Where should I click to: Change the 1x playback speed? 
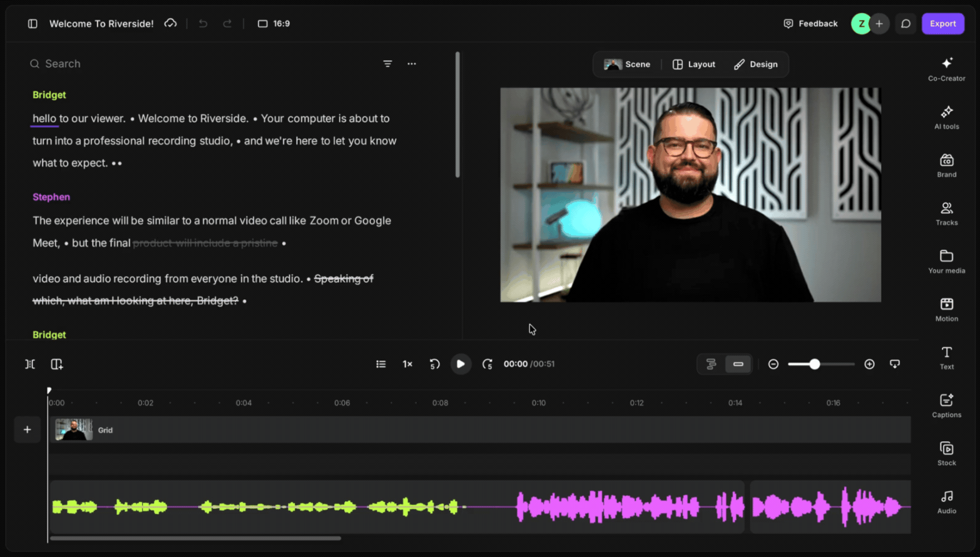[407, 364]
